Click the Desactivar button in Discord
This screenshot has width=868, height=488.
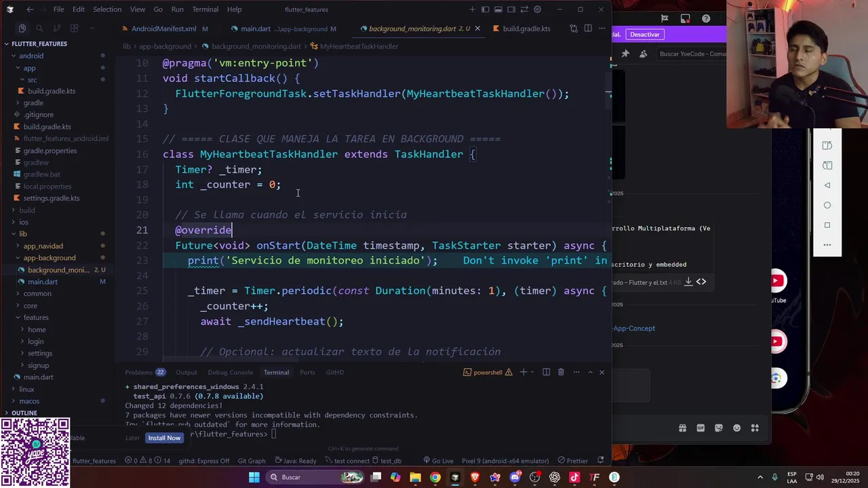[x=644, y=35]
